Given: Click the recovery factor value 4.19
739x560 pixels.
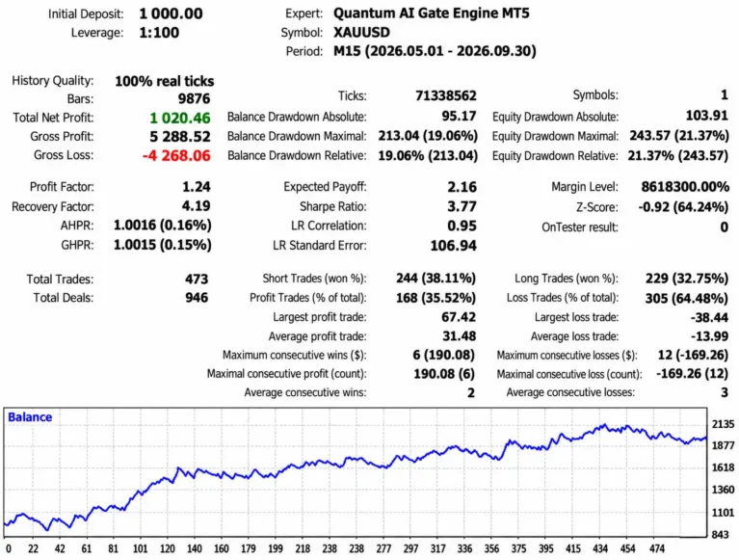Looking at the screenshot, I should (x=196, y=206).
